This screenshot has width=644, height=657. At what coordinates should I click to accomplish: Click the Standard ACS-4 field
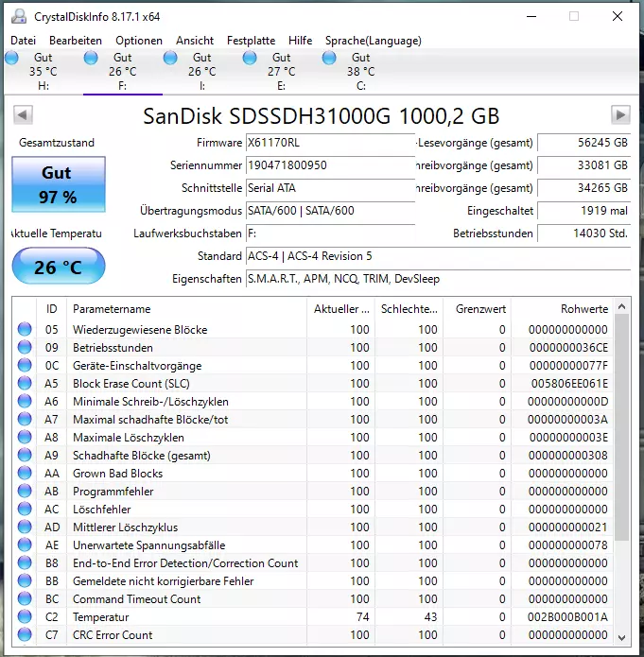(438, 256)
